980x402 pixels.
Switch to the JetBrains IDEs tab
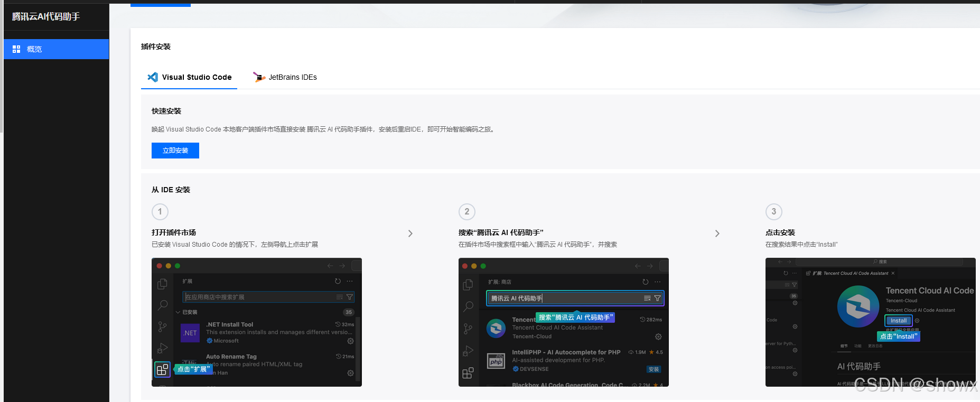point(285,77)
